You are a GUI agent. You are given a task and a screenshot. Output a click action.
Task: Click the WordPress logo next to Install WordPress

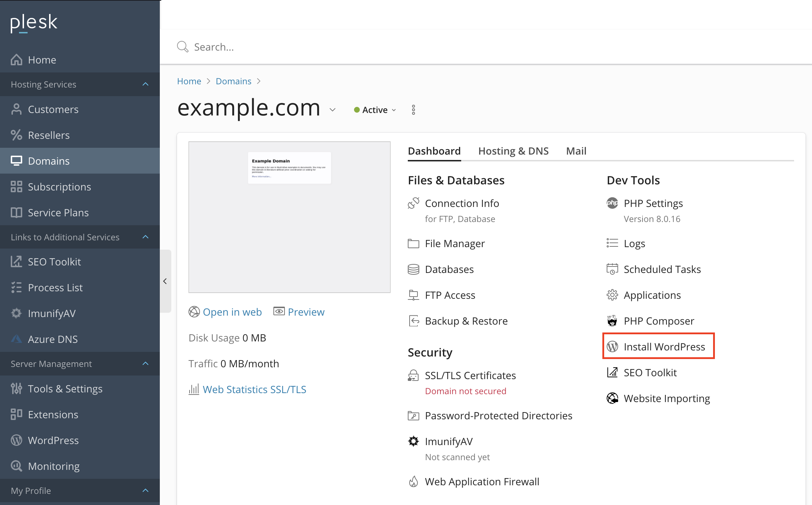point(612,346)
